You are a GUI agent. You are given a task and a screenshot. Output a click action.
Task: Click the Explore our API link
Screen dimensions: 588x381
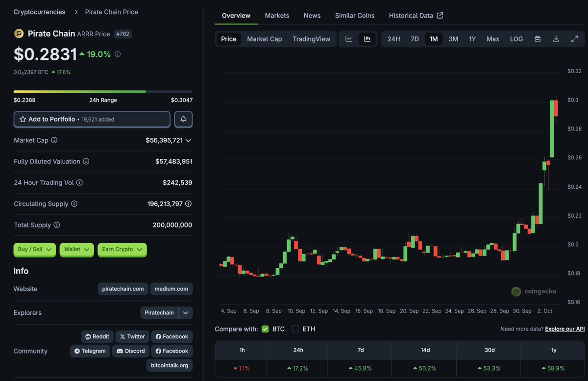(565, 329)
